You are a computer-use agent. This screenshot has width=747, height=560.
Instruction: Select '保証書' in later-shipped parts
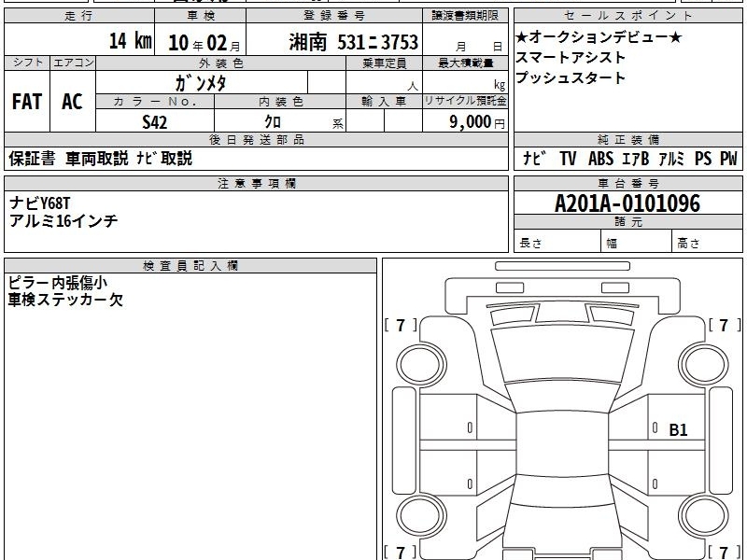[32, 159]
